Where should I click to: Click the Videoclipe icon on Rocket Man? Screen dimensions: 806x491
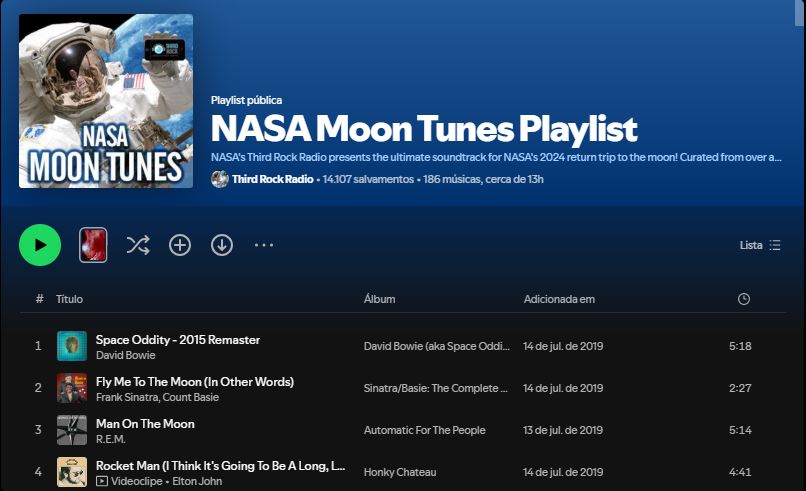[x=102, y=481]
